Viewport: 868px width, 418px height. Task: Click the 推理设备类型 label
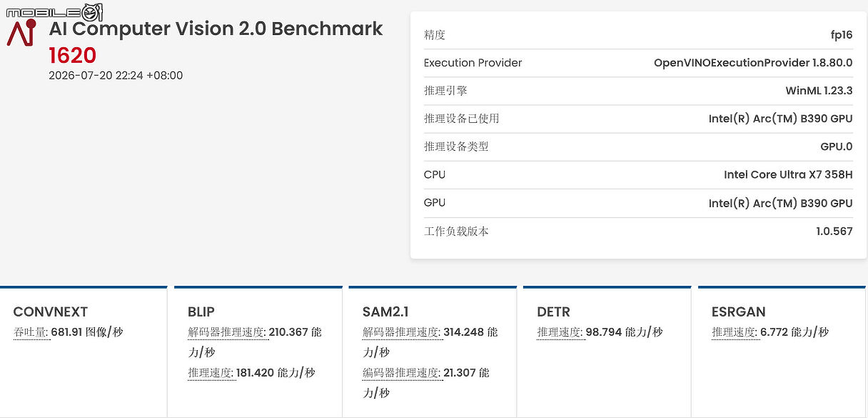click(x=455, y=146)
